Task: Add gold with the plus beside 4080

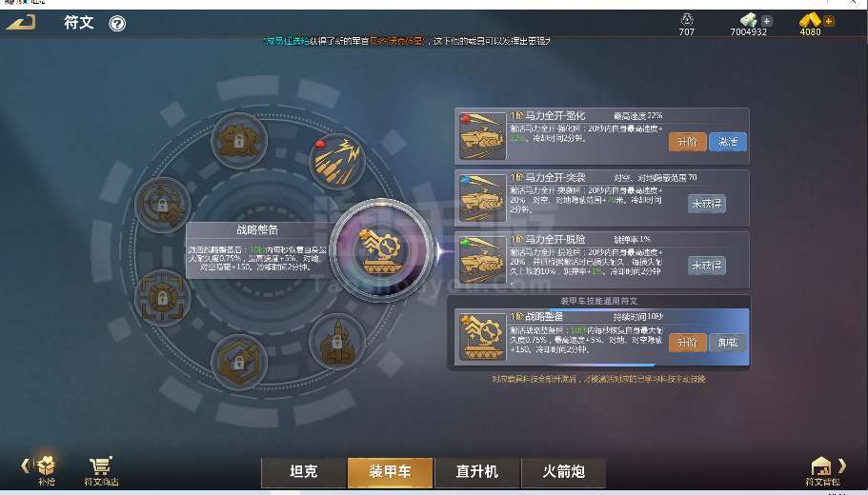Action: coord(829,22)
